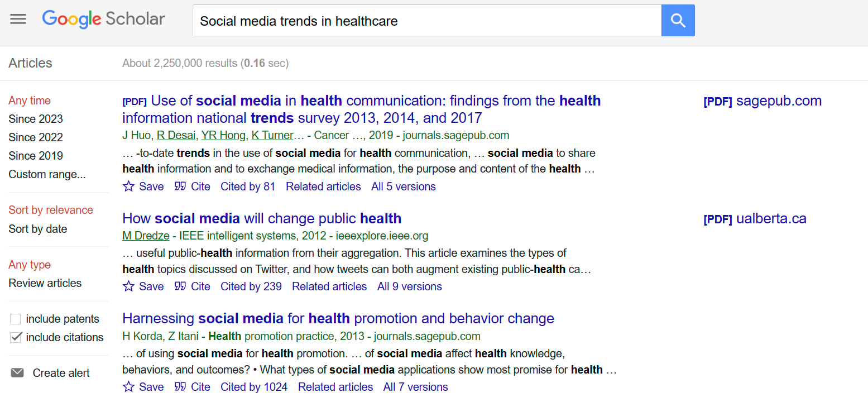Filter results to Since 2023
The image size is (868, 402).
36,119
